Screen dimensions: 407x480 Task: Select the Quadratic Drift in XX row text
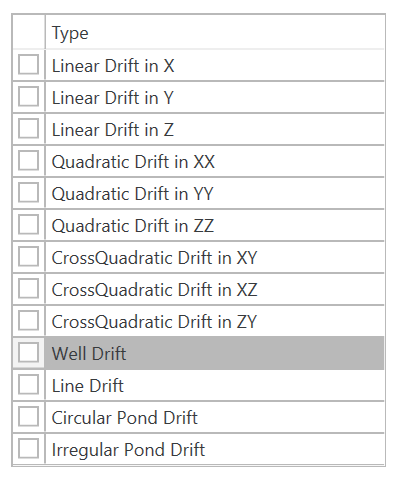tap(133, 162)
